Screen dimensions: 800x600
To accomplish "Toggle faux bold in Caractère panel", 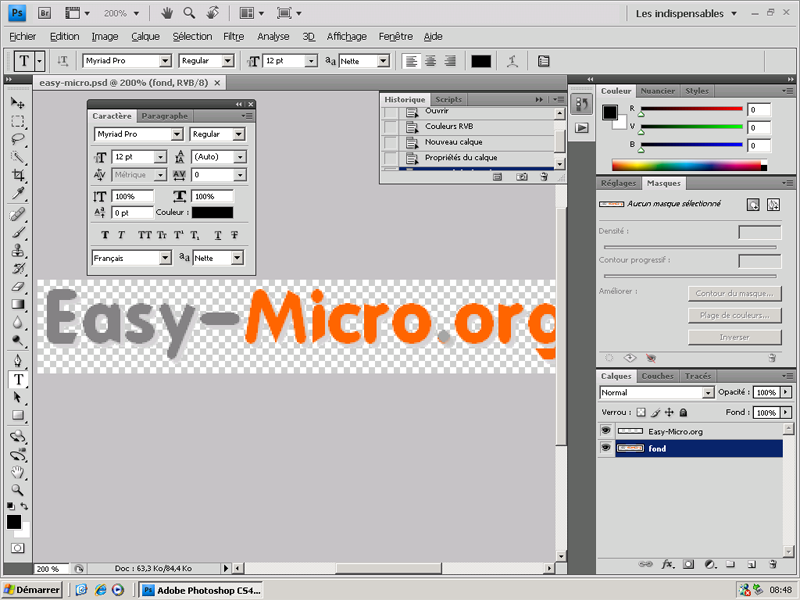I will pos(105,235).
